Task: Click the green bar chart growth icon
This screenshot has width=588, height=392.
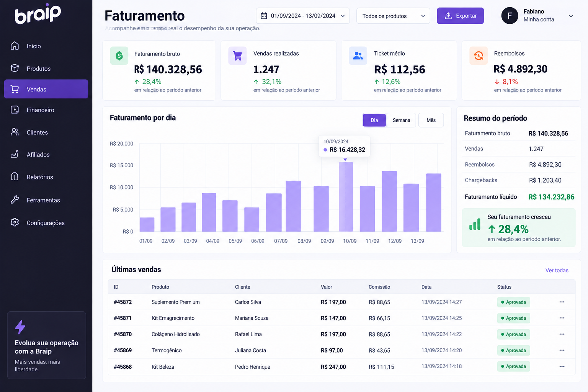Action: coord(475,224)
